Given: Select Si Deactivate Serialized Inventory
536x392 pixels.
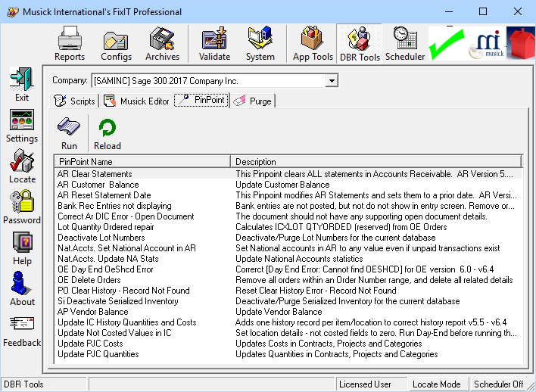Looking at the screenshot, I should tap(288, 301).
